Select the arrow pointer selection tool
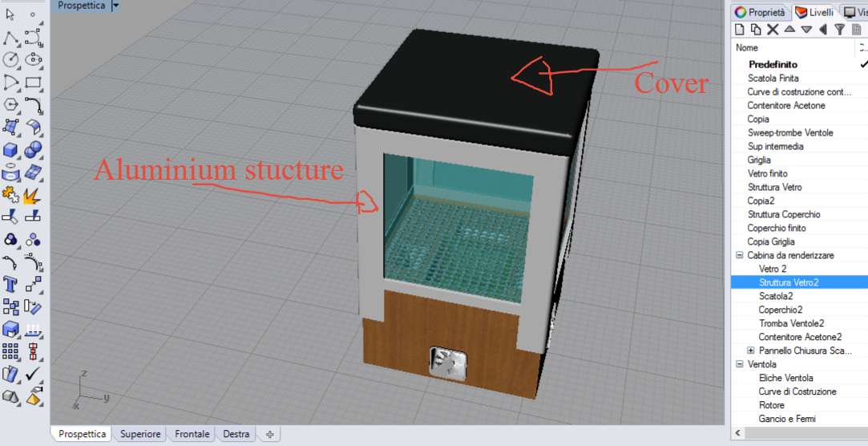This screenshot has width=868, height=446. point(10,15)
